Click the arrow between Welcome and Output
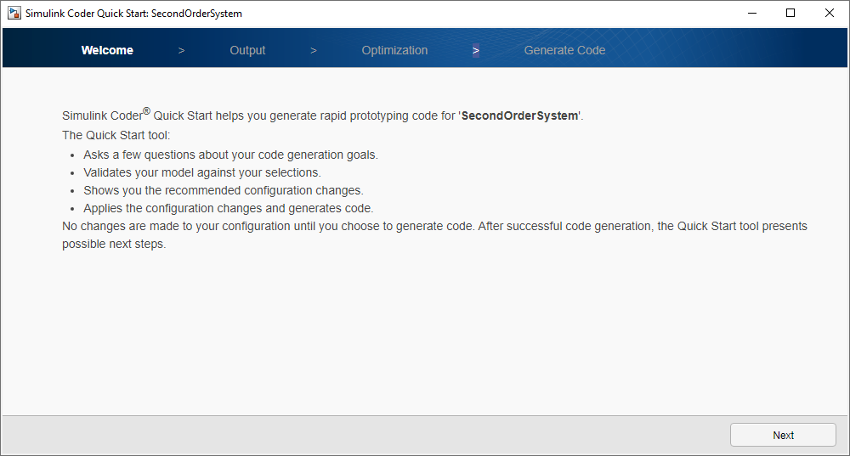 pyautogui.click(x=181, y=50)
